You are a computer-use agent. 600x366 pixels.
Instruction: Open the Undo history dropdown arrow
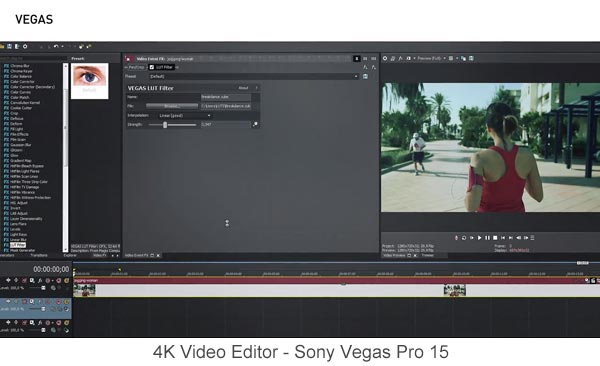(x=62, y=46)
